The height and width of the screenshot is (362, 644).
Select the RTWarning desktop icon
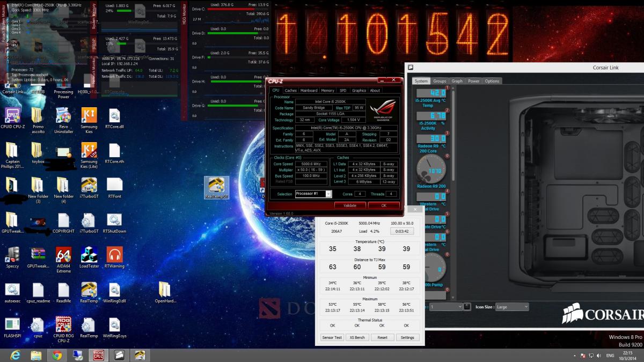[114, 258]
